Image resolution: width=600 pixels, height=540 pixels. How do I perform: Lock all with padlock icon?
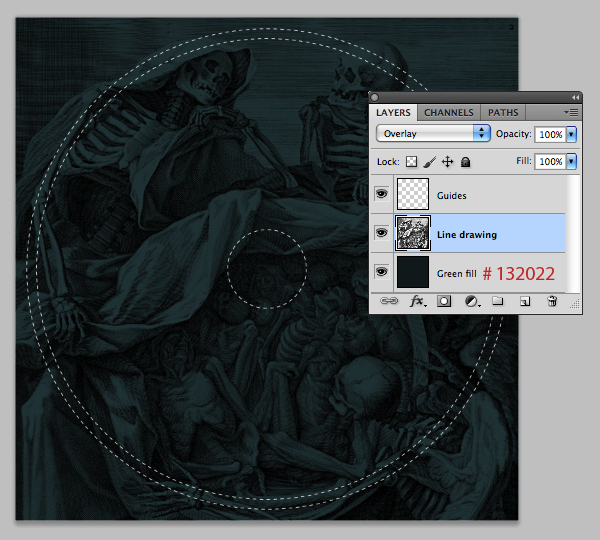point(465,162)
